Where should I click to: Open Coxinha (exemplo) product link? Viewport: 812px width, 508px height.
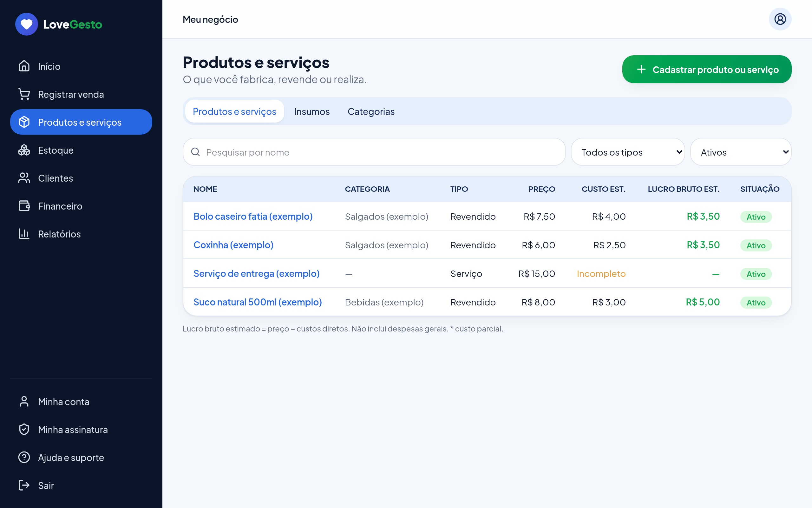tap(233, 245)
